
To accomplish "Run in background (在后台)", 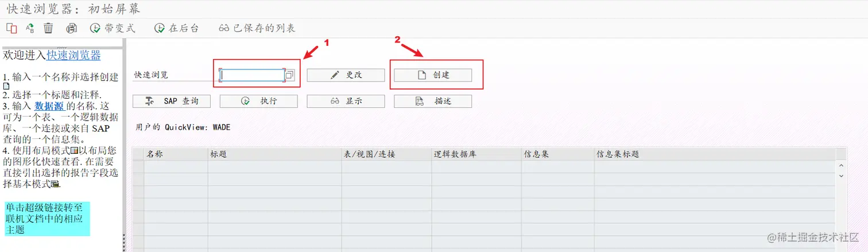I will pyautogui.click(x=177, y=28).
